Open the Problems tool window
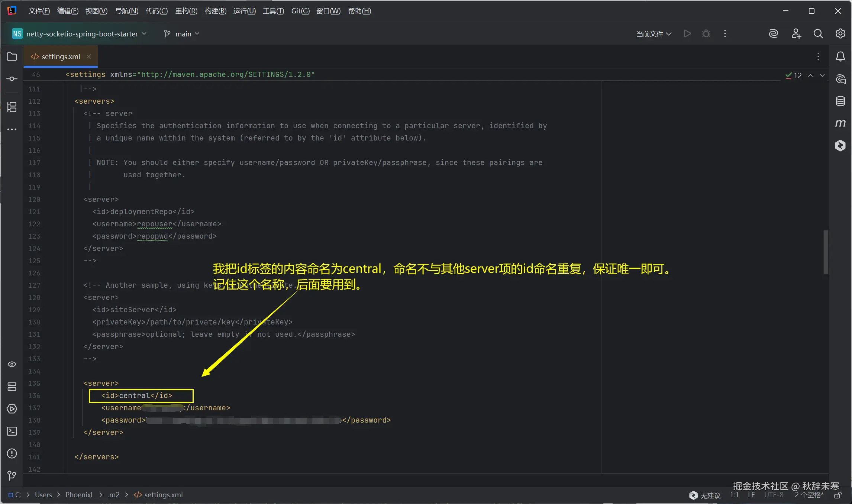The width and height of the screenshot is (852, 504). 12,453
